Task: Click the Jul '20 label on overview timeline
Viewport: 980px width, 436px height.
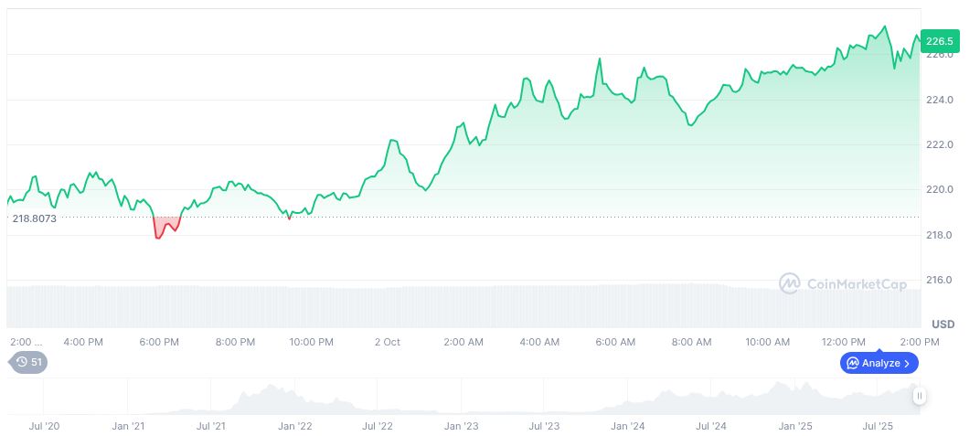Action: coord(45,426)
